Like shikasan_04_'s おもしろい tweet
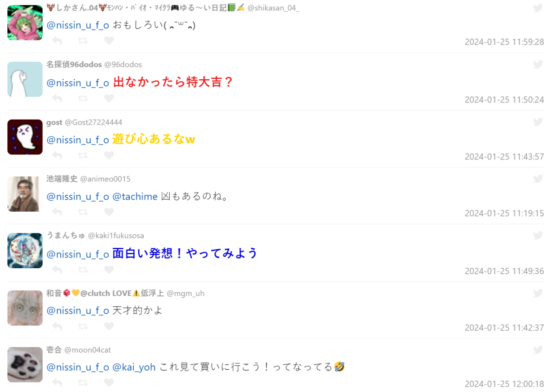This screenshot has width=544, height=392. coord(109,41)
